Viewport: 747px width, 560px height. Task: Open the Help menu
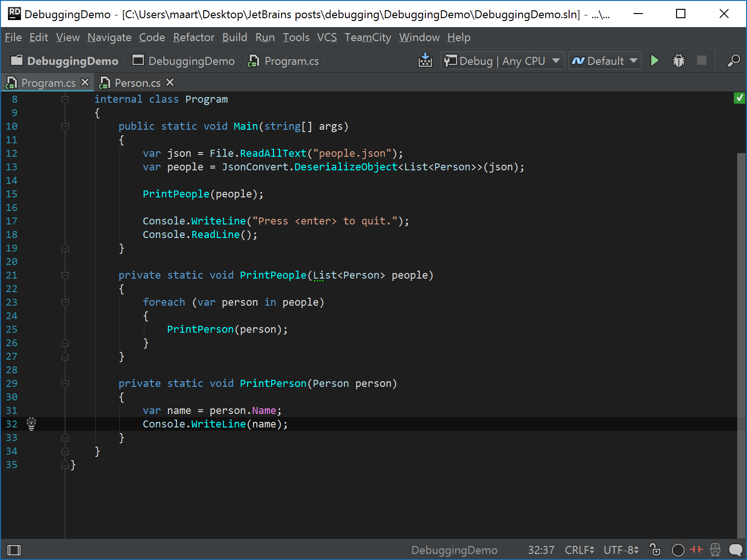[459, 37]
